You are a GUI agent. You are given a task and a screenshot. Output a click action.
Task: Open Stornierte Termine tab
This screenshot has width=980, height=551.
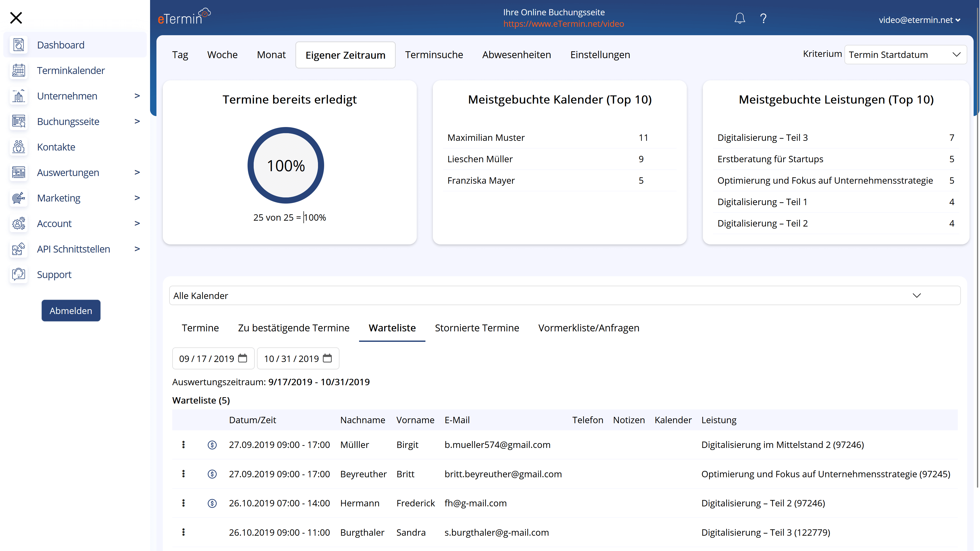477,328
